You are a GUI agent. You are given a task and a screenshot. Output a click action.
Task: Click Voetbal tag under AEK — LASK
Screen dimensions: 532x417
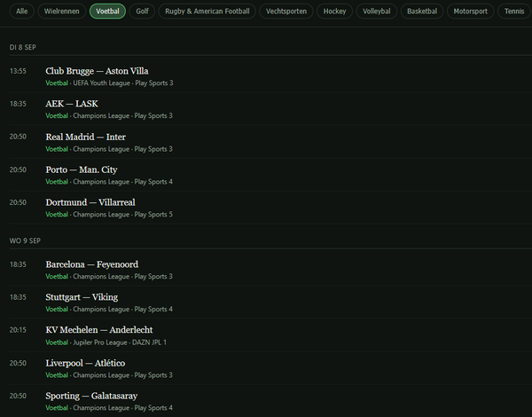coord(57,116)
